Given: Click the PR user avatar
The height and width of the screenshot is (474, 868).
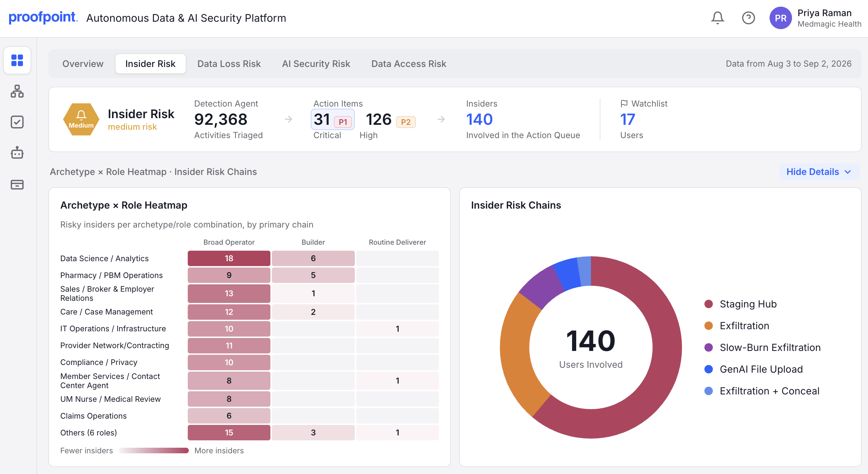Looking at the screenshot, I should [780, 18].
